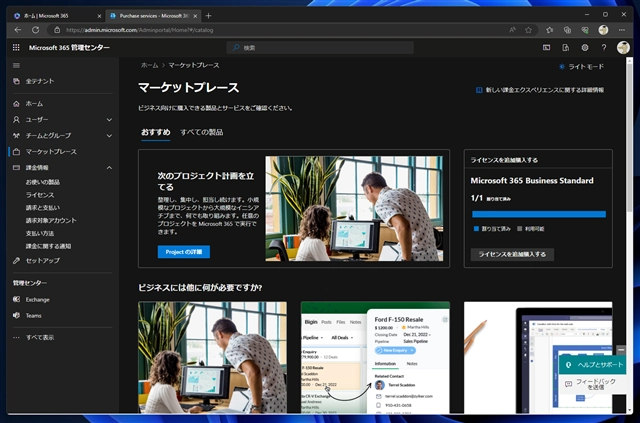Reload the page with refresh icon

[x=36, y=30]
